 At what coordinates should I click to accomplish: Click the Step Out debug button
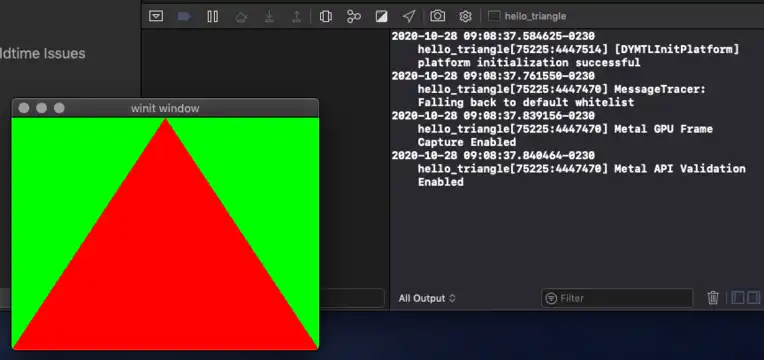[296, 17]
